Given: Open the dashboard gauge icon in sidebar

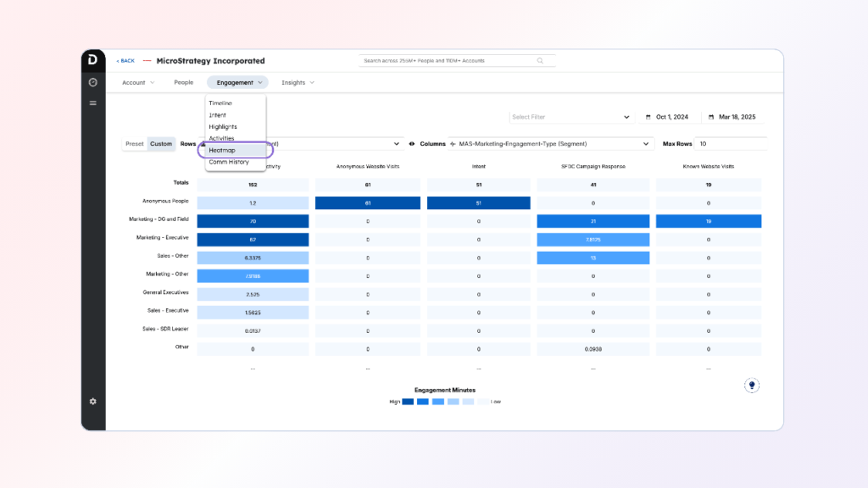Looking at the screenshot, I should click(x=92, y=82).
